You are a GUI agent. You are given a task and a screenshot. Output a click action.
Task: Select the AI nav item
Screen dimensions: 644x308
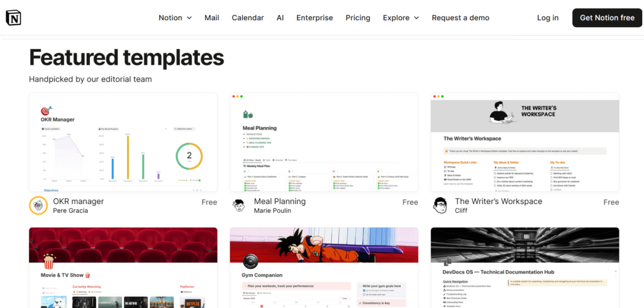[x=280, y=18]
